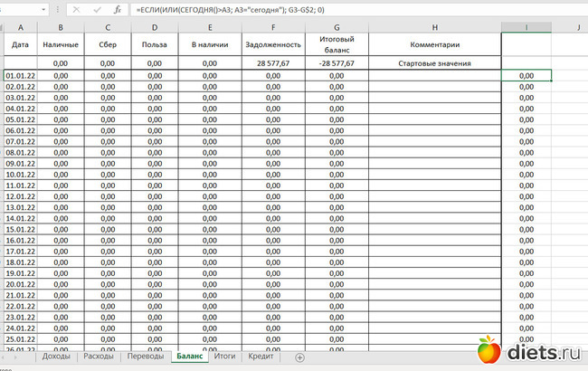588x371 pixels.
Task: Click the Enter checkmark in formula bar
Action: [x=97, y=9]
